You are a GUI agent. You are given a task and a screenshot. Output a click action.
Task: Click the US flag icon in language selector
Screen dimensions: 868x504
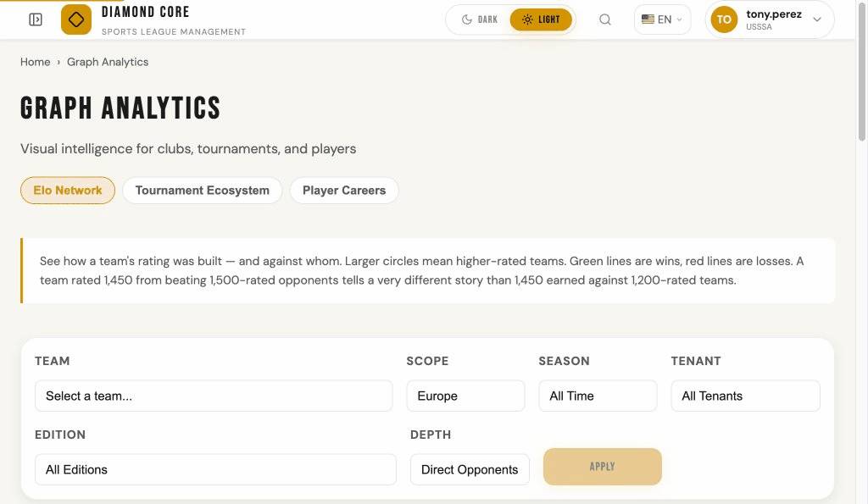648,19
